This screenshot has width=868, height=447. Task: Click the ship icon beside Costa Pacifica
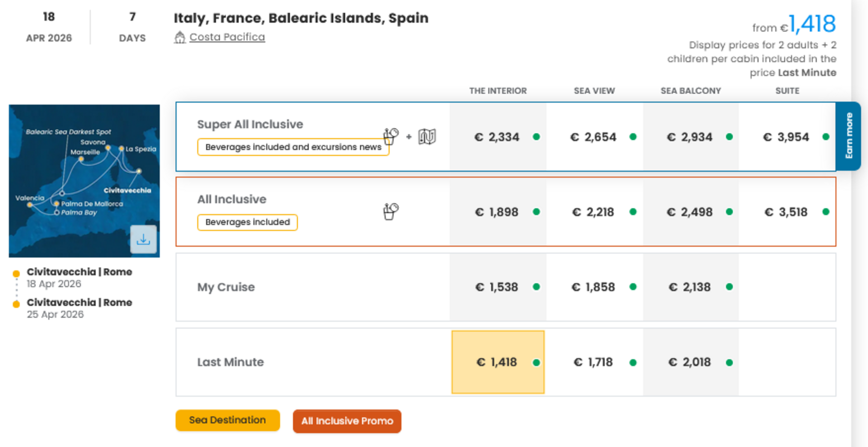coord(180,37)
